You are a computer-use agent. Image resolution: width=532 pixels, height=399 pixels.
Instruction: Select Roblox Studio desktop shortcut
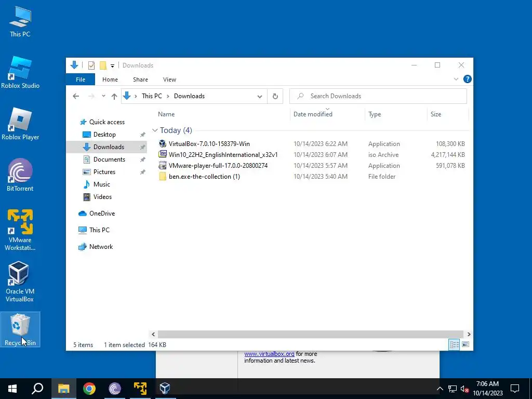pyautogui.click(x=20, y=73)
